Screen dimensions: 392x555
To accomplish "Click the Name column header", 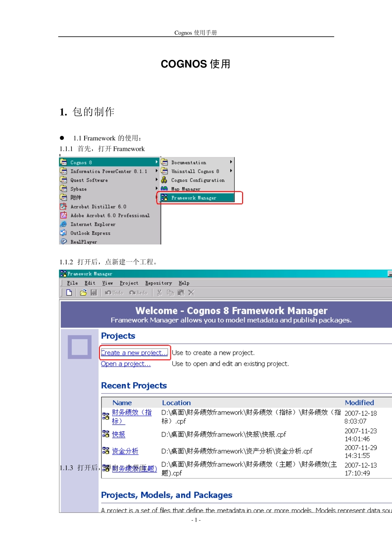I will [122, 403].
